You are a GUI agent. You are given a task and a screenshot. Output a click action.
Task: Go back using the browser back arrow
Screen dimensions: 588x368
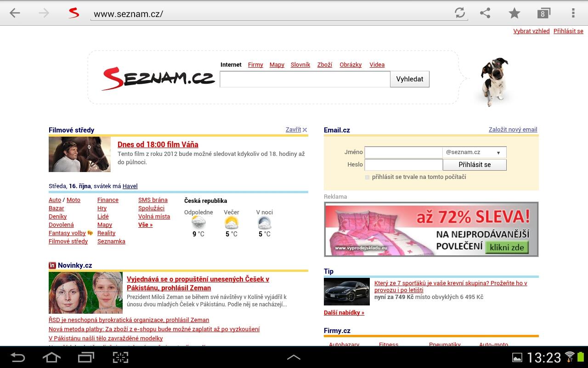15,13
